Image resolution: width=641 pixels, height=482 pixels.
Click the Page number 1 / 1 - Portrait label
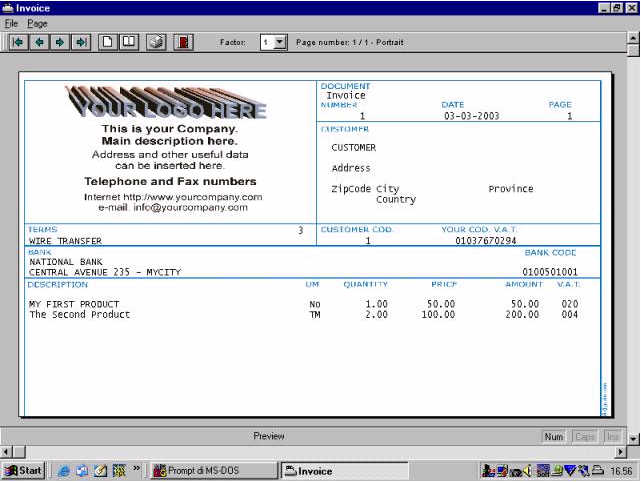point(350,42)
